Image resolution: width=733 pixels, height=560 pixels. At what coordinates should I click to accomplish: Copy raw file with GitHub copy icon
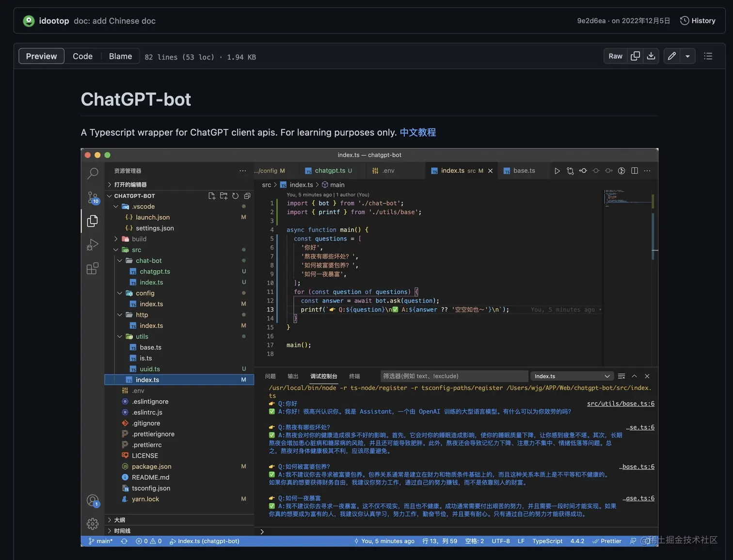point(635,56)
